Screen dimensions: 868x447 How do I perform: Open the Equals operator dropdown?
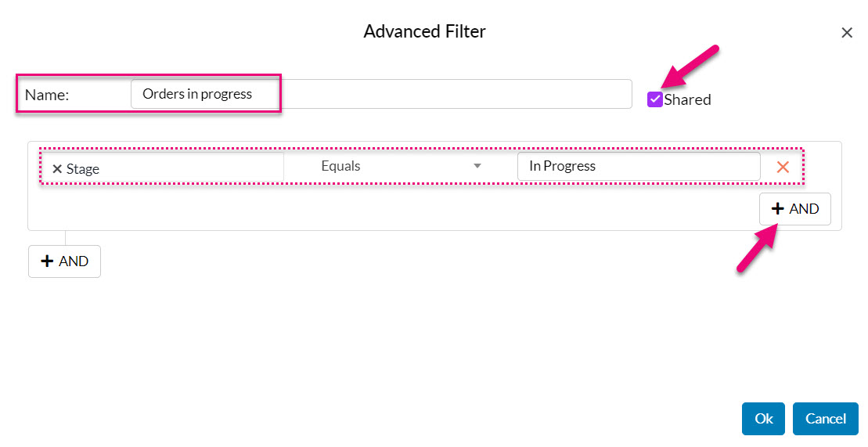tap(399, 166)
